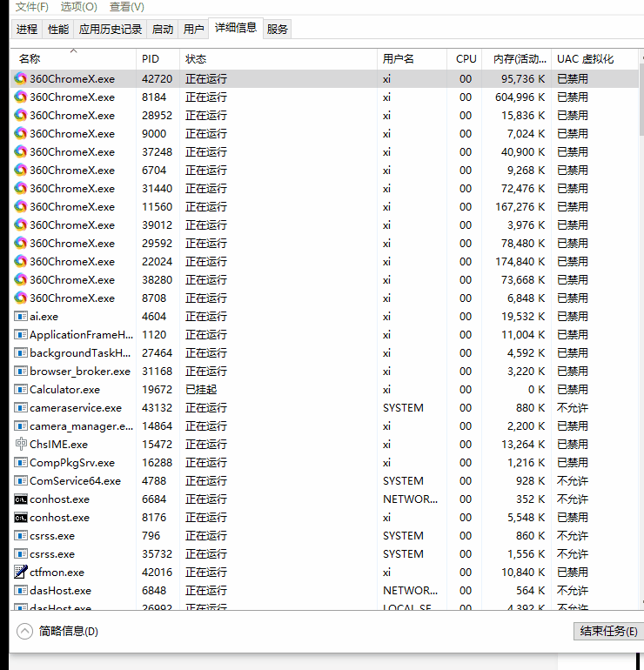Click the 167,276 K memory value
Viewport: 644px width, 670px height.
[520, 207]
